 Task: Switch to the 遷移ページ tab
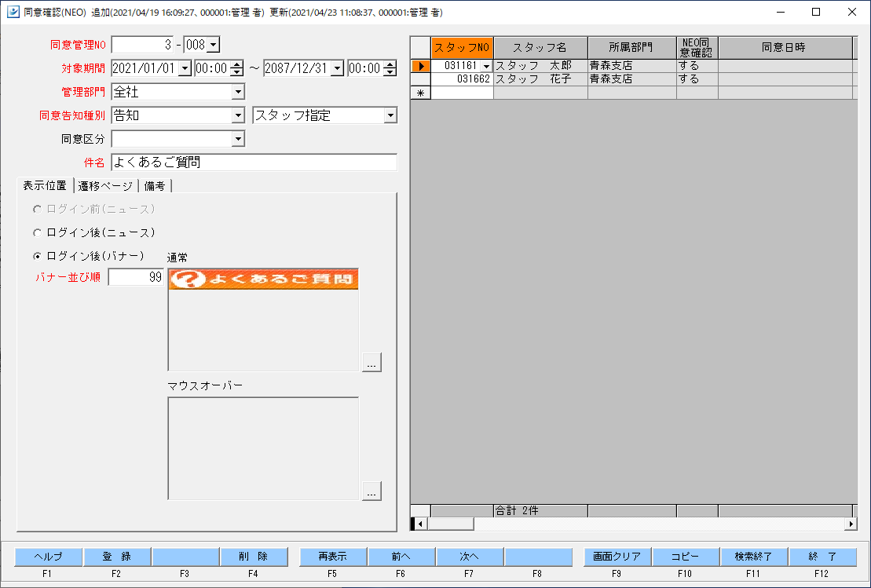point(106,186)
